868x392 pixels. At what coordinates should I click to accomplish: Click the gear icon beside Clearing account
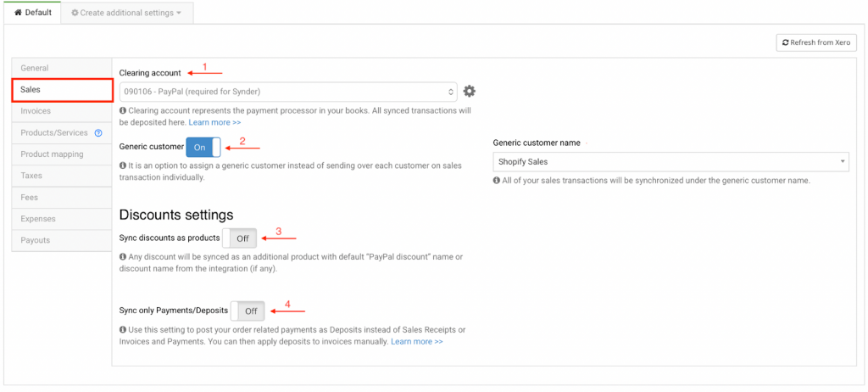[x=469, y=91]
